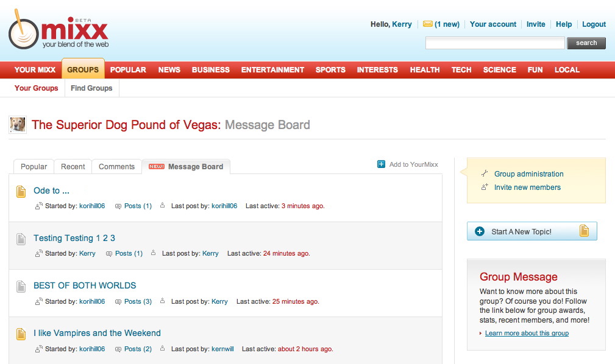
Task: Click the group's dog avatar thumbnail
Action: (18, 125)
